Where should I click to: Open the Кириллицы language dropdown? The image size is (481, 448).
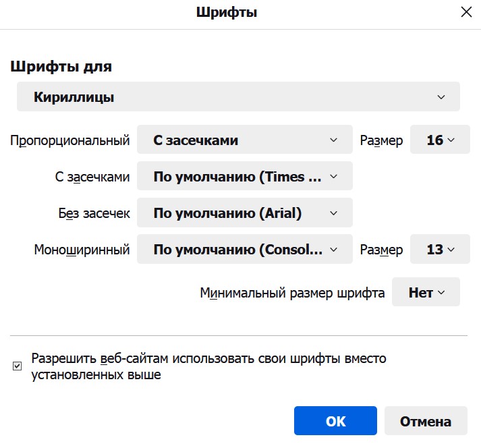pos(238,97)
